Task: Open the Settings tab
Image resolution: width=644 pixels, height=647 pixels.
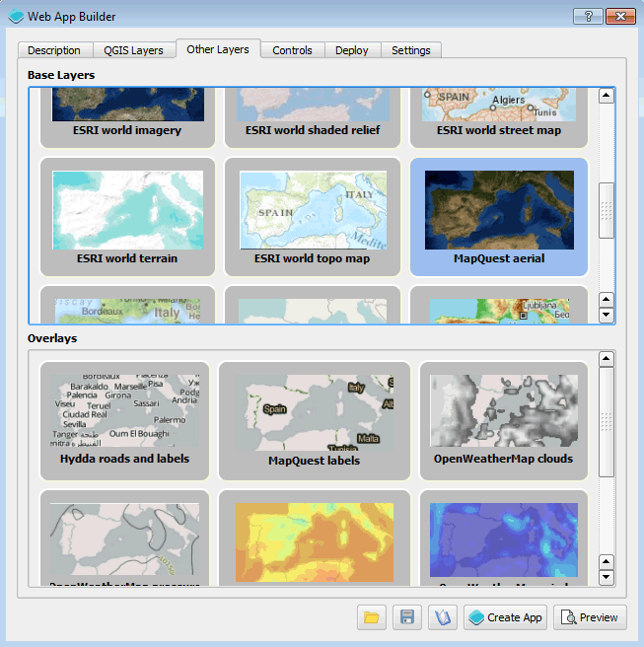Action: click(x=410, y=50)
